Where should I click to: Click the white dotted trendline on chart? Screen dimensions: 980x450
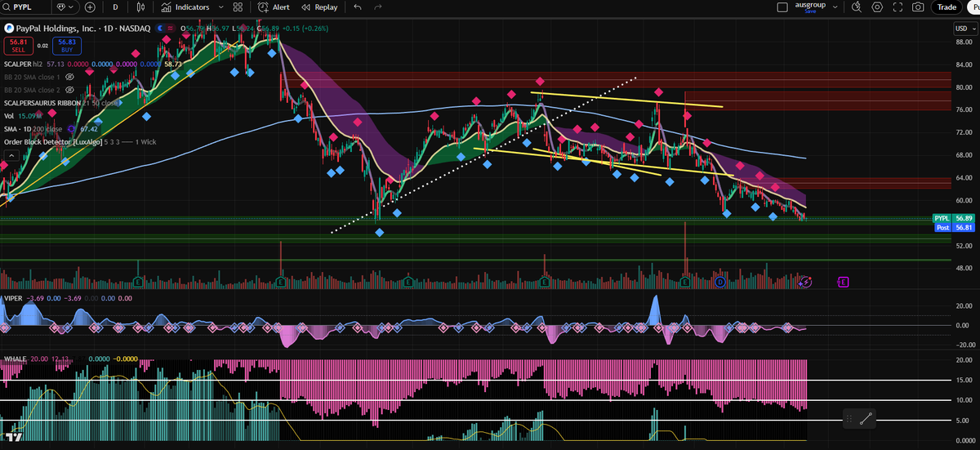click(x=483, y=156)
